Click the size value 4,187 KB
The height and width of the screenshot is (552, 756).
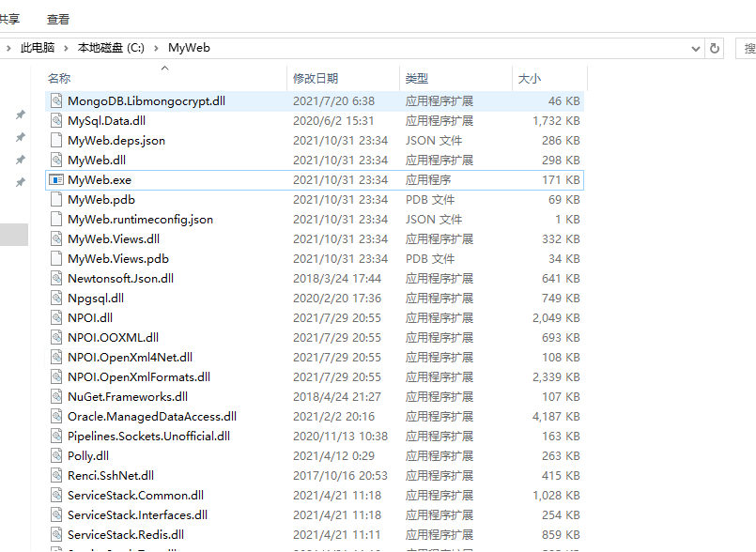556,417
